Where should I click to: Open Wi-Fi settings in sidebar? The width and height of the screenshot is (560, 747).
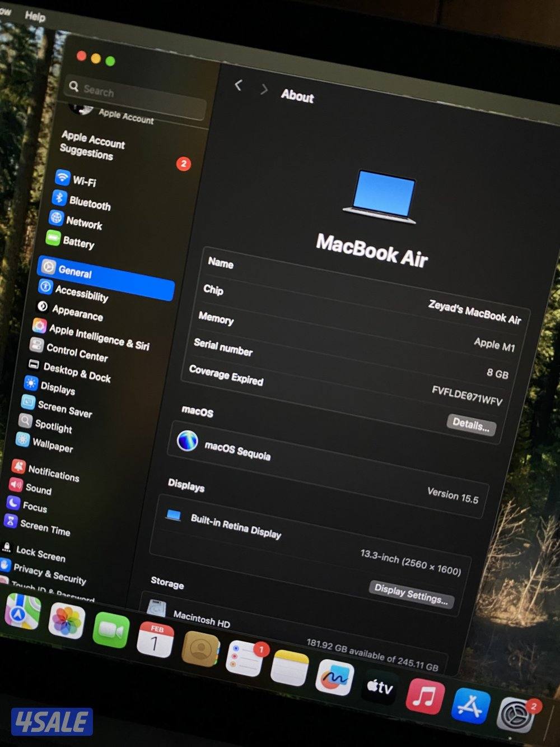pos(84,181)
